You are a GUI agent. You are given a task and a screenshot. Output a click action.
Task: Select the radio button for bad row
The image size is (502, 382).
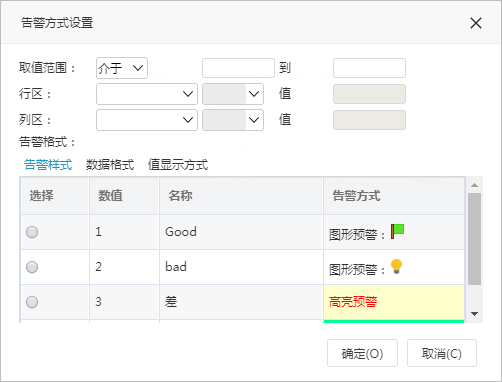pyautogui.click(x=32, y=267)
